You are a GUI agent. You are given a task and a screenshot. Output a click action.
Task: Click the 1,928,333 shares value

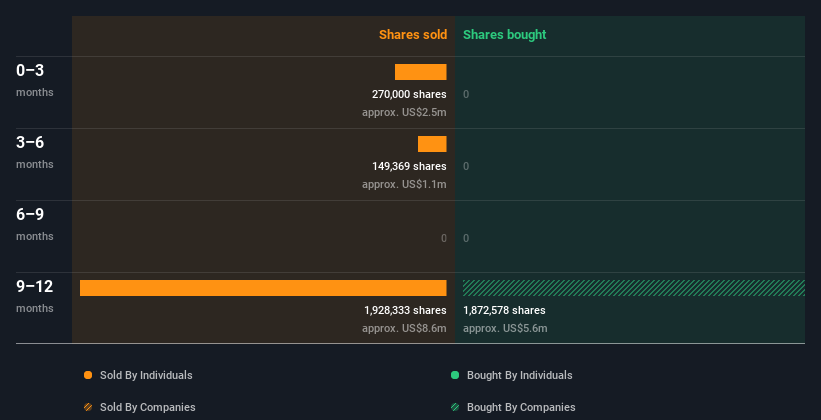coord(405,310)
